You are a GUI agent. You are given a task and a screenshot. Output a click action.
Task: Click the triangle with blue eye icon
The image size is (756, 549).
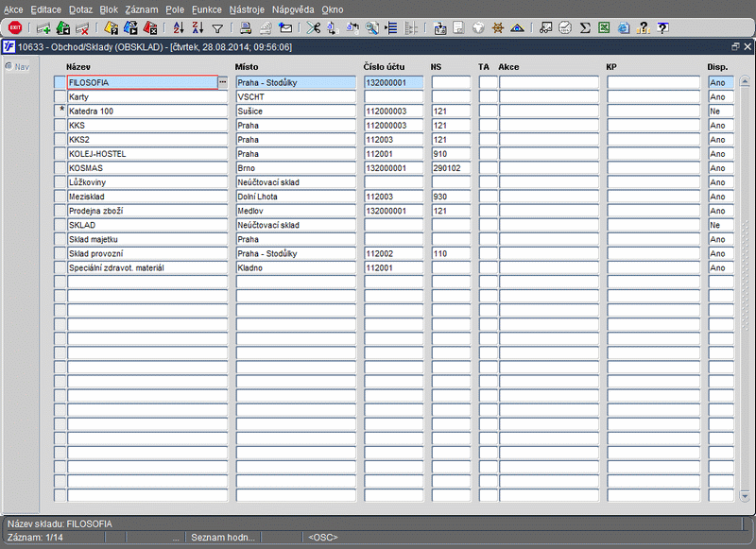(517, 28)
